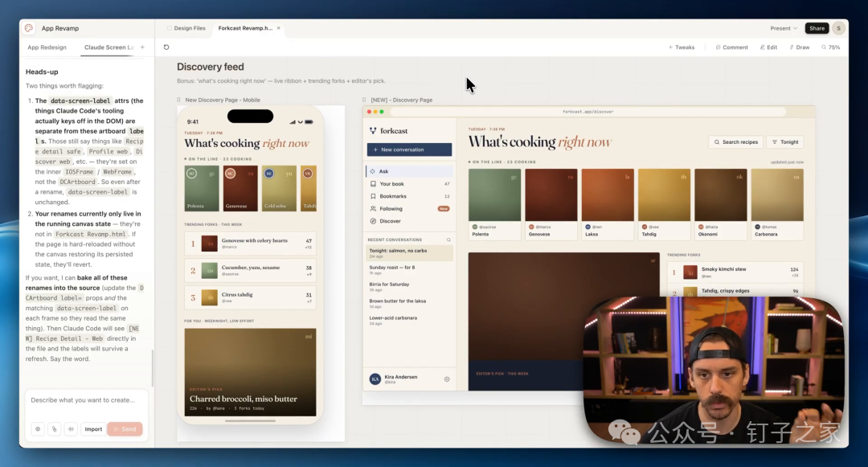This screenshot has height=467, width=868.
Task: Click the search icon beside Recent Conversations
Action: point(448,240)
